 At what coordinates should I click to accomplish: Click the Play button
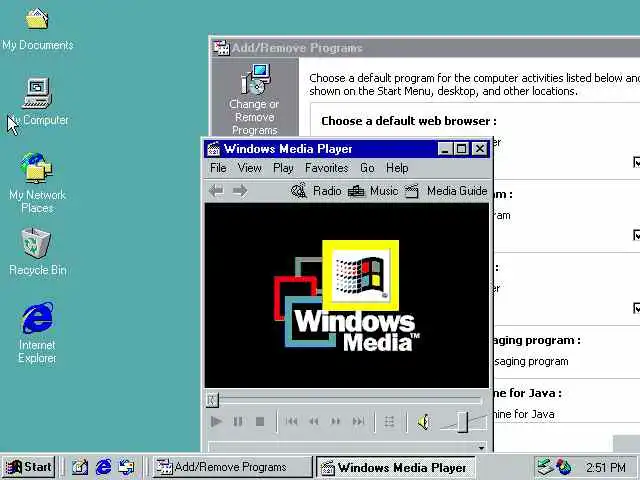coord(216,421)
